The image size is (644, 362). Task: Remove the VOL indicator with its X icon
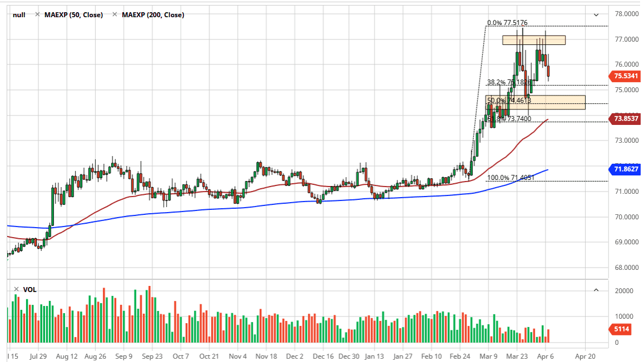[16, 289]
